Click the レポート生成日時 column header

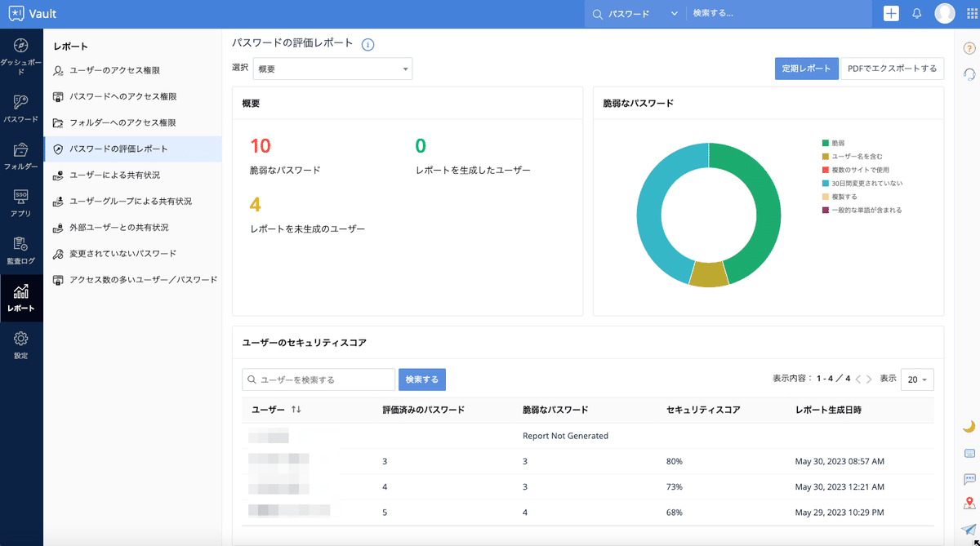pos(828,410)
